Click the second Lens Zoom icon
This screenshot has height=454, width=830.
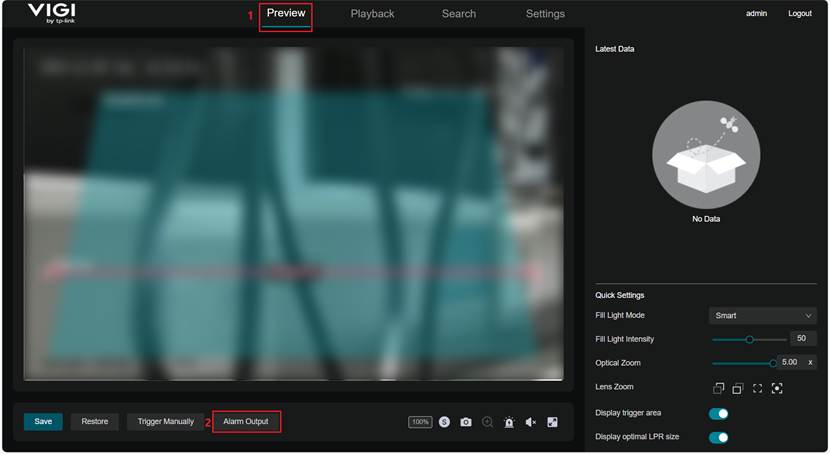coord(738,388)
